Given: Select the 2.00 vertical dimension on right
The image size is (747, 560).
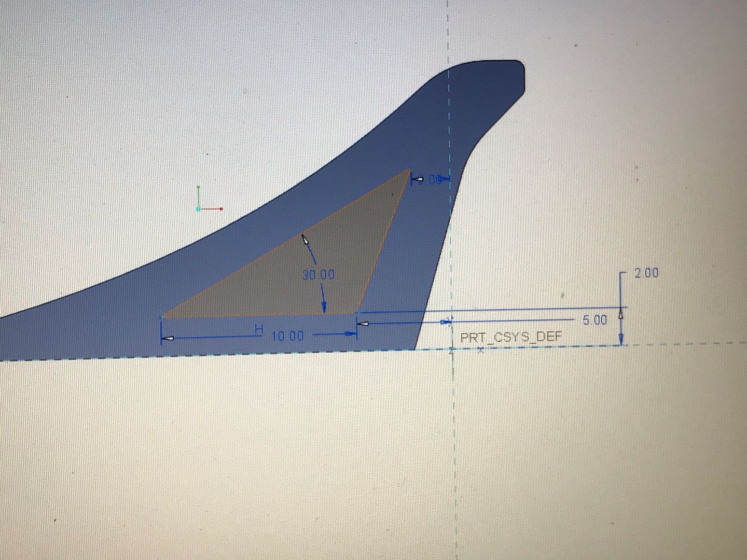Looking at the screenshot, I should tap(646, 273).
